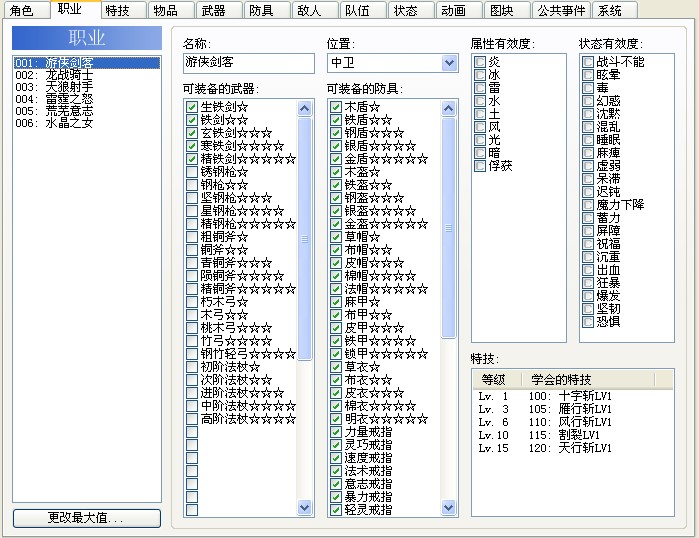This screenshot has width=699, height=538.
Task: Select class 001: 游侠剑客
Action: (x=87, y=63)
